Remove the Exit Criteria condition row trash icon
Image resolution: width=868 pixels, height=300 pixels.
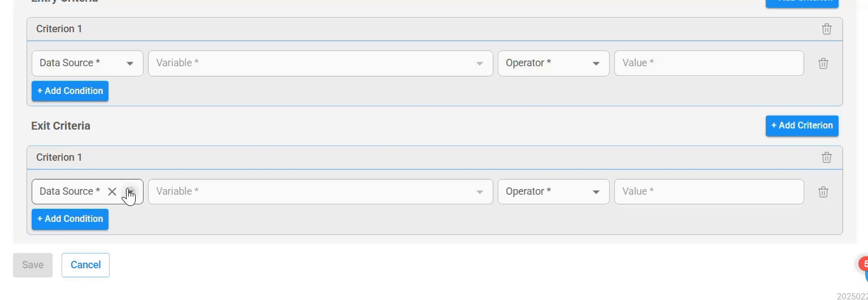tap(823, 192)
